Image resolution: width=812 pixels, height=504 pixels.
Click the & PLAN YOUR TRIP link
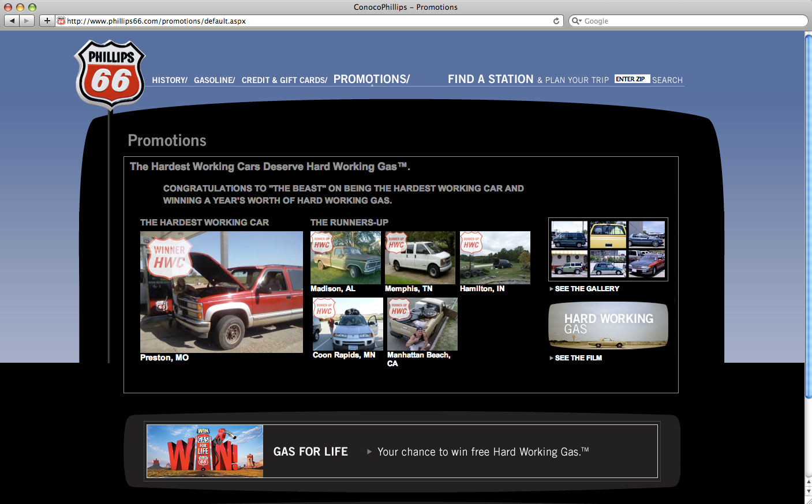click(x=573, y=80)
